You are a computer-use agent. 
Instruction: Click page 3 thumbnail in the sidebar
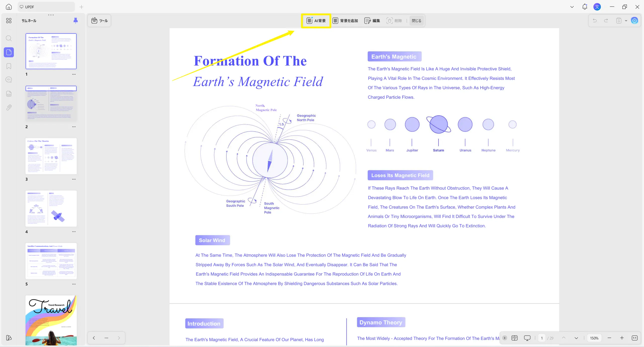click(51, 156)
